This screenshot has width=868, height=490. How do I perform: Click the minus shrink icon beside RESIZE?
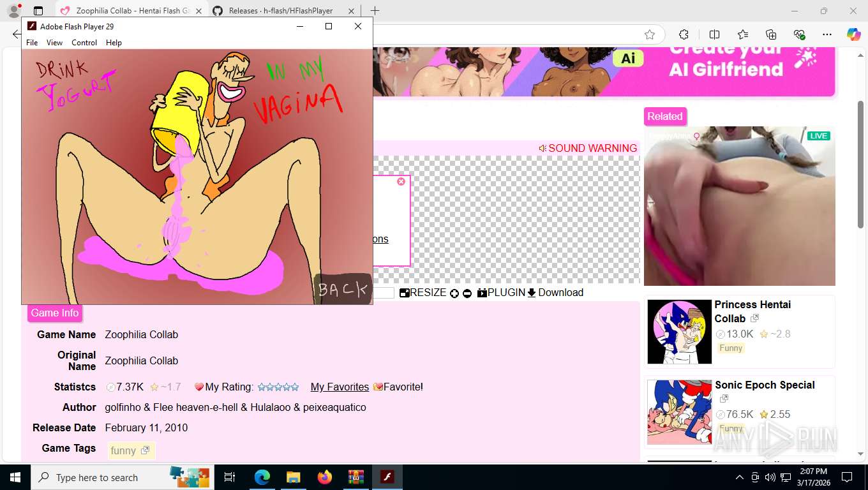click(x=467, y=293)
